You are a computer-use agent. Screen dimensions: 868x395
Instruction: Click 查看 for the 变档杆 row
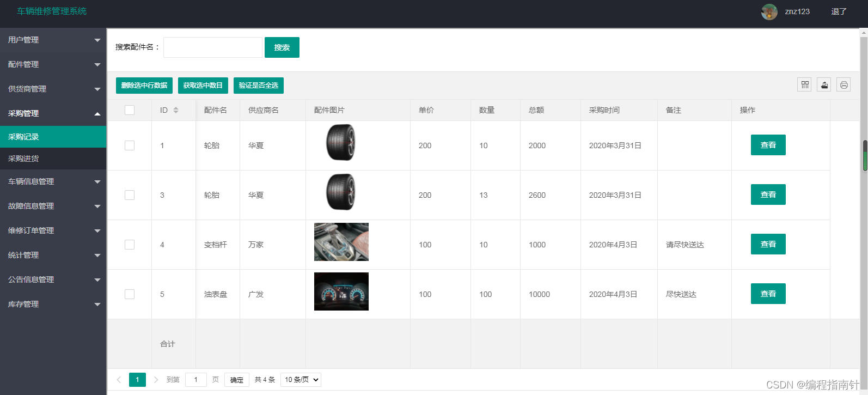768,244
